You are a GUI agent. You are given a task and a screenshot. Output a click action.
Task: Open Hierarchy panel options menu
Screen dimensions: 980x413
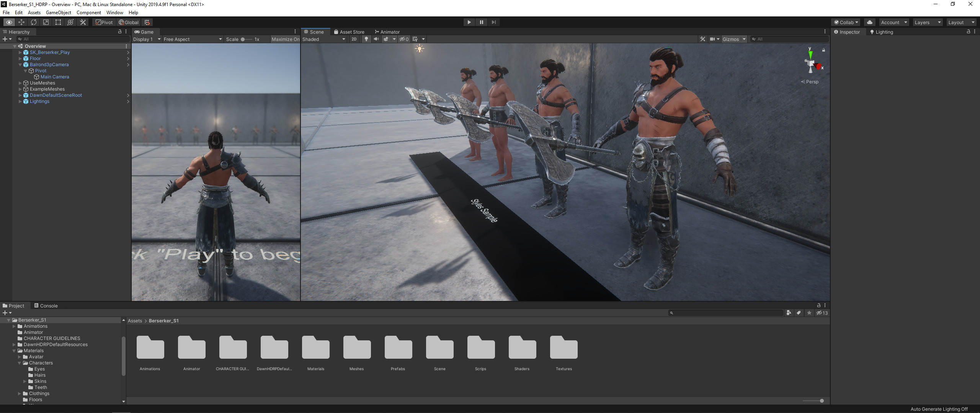coord(126,32)
